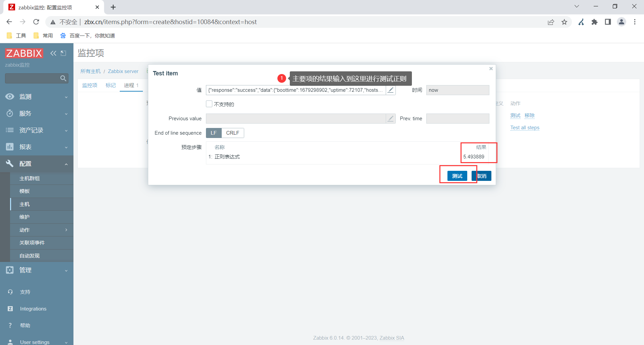The width and height of the screenshot is (644, 345).
Task: Open the Chrome three-dot menu
Action: pos(635,22)
